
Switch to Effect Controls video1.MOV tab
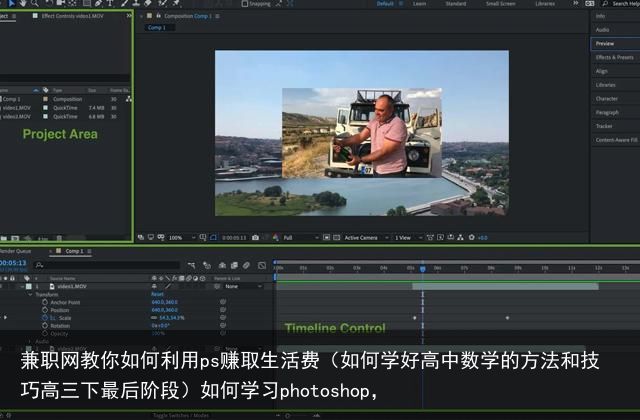click(72, 16)
